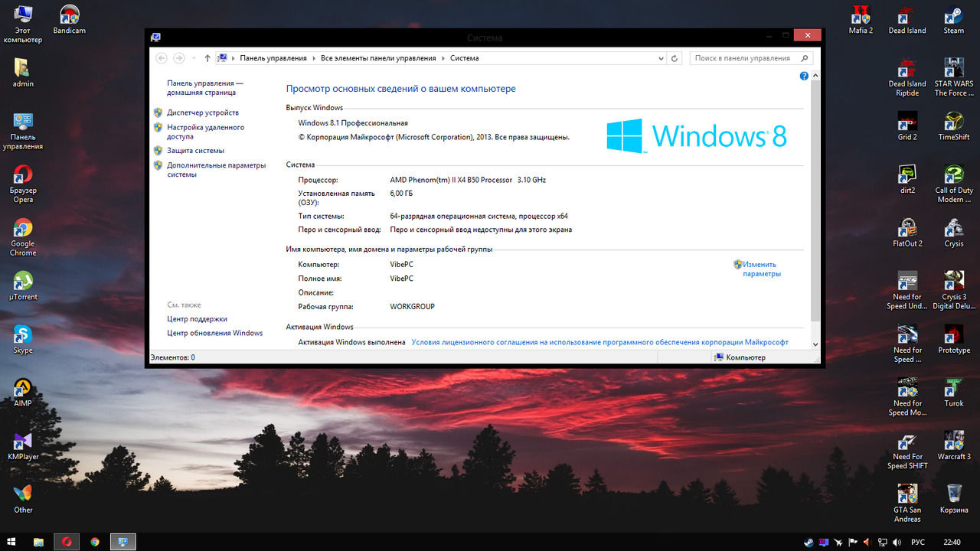Select the Prototype desktop icon
The height and width of the screenshot is (551, 980).
954,339
